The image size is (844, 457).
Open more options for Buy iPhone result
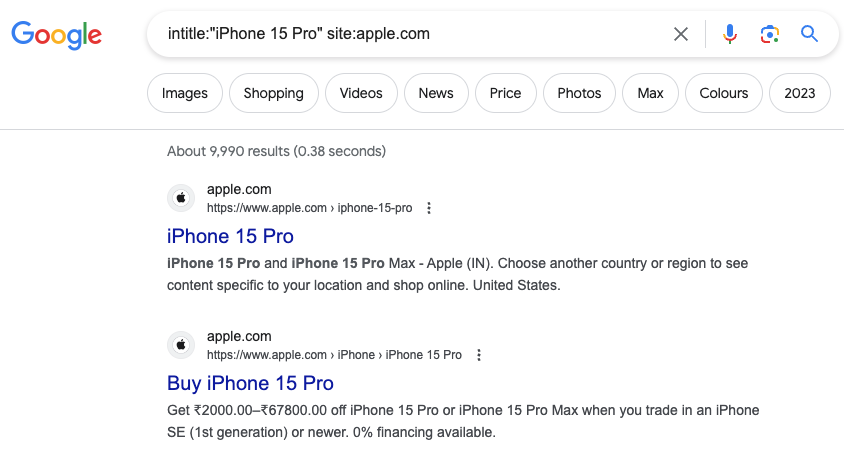(479, 355)
